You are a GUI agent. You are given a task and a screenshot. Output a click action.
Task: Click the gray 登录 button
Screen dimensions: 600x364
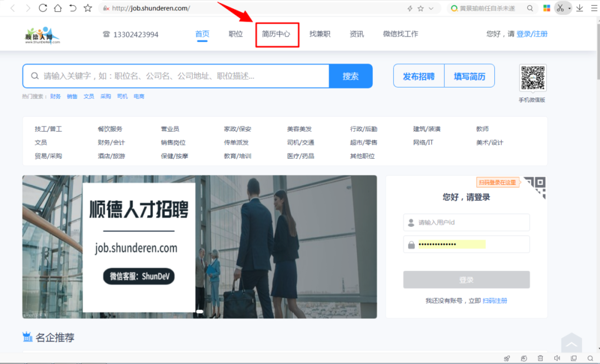tap(467, 280)
